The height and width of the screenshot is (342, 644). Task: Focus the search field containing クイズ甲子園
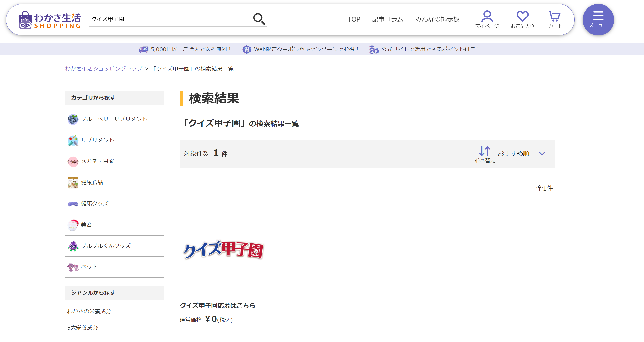[x=170, y=19]
